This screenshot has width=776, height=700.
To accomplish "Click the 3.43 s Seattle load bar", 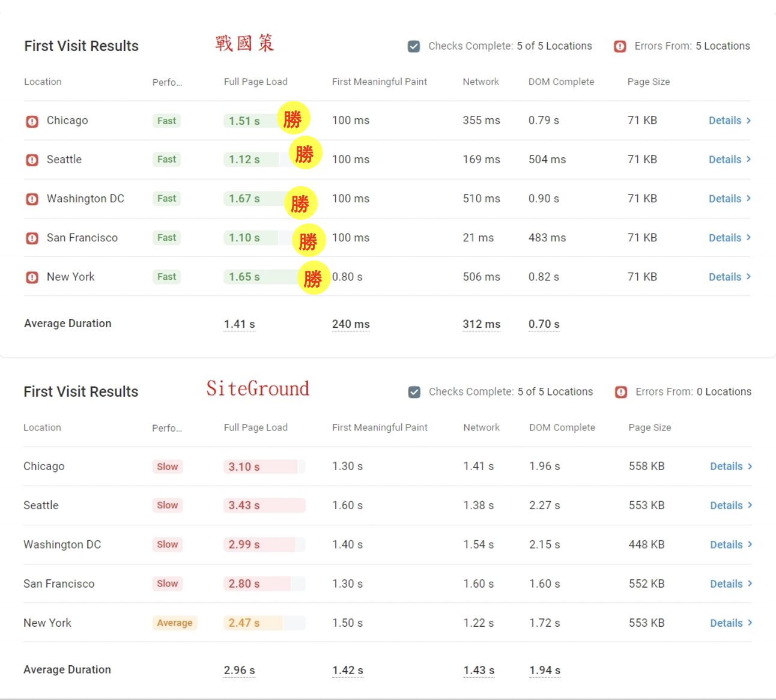I will tap(264, 505).
